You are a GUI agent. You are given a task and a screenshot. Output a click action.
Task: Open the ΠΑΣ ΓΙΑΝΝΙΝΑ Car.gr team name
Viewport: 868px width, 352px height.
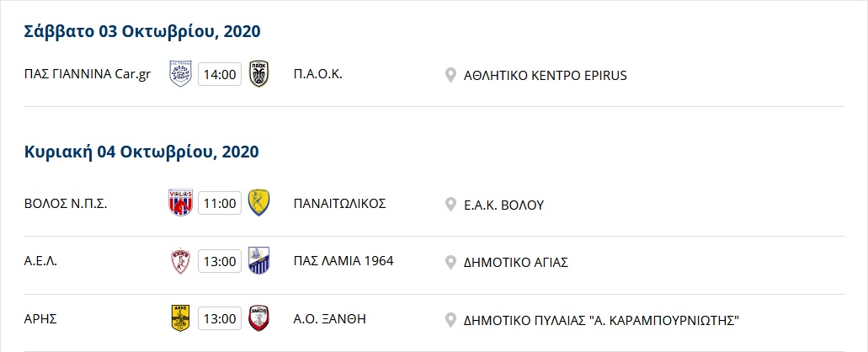point(88,74)
